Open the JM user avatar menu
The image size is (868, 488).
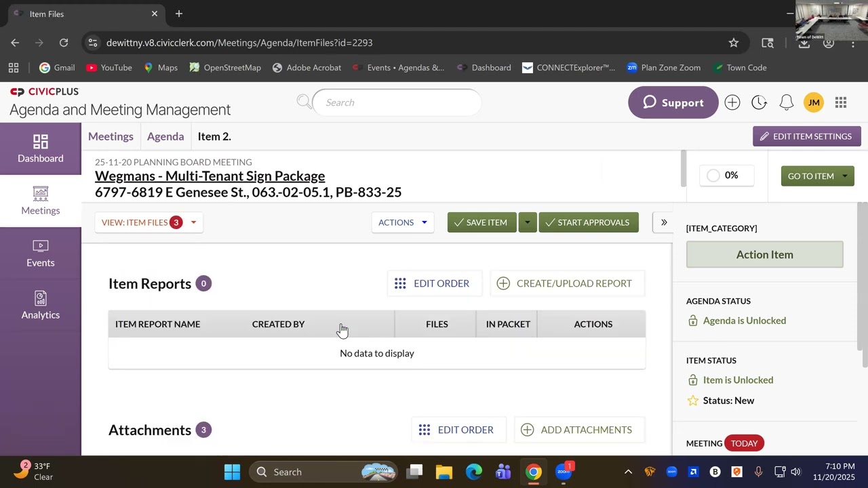pyautogui.click(x=814, y=102)
